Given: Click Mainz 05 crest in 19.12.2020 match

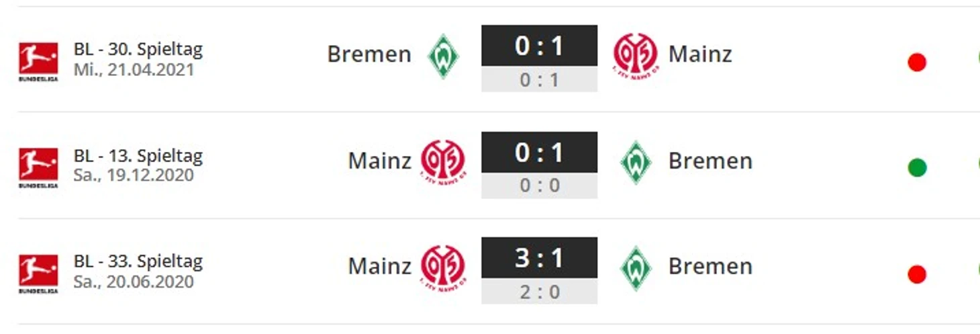Looking at the screenshot, I should click(x=443, y=161).
